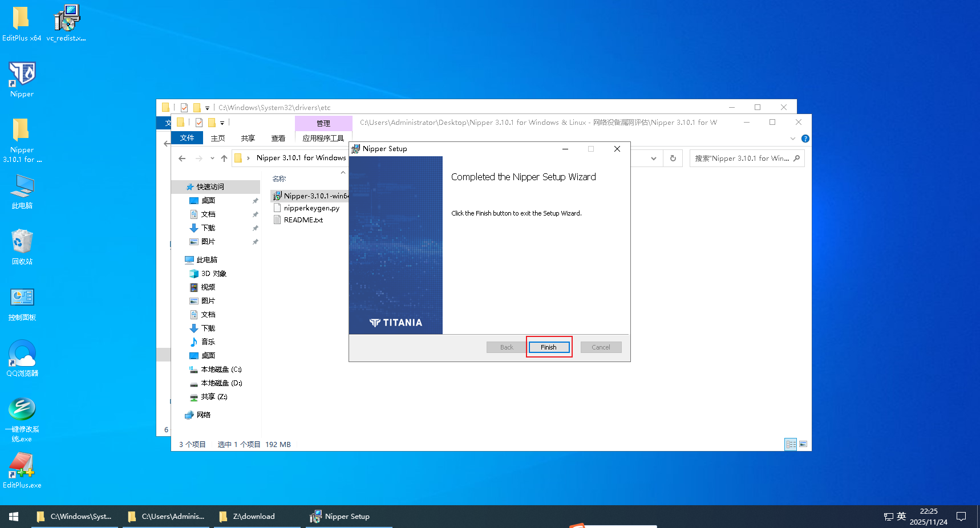Switch to large icons view in status bar
Screen dimensions: 980x528
803,444
